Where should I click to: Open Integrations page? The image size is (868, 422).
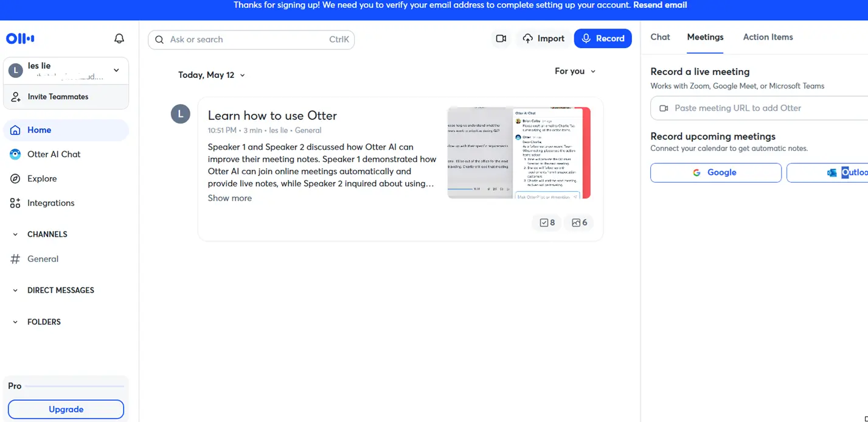pos(66,203)
